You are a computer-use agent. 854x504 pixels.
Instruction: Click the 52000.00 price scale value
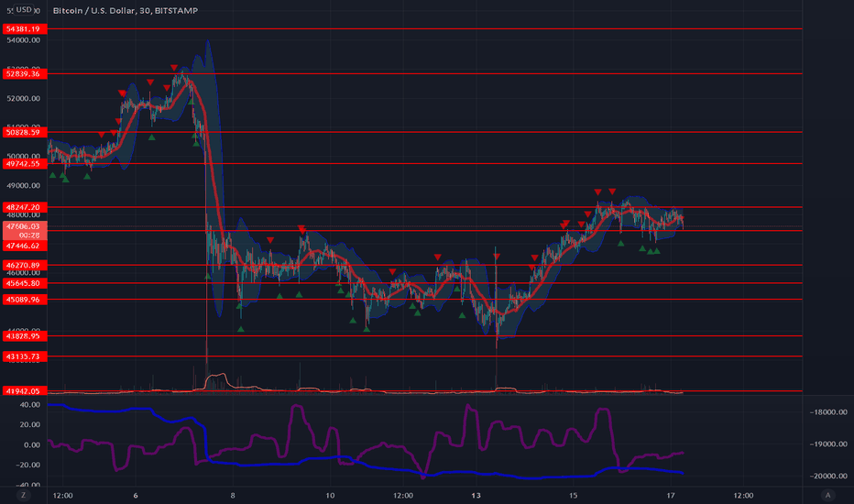pyautogui.click(x=24, y=99)
